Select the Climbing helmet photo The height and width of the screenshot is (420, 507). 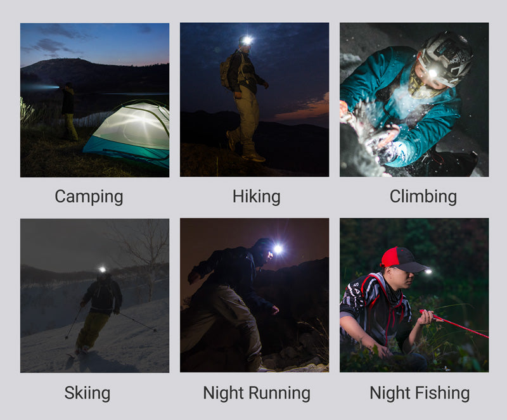[x=414, y=99]
